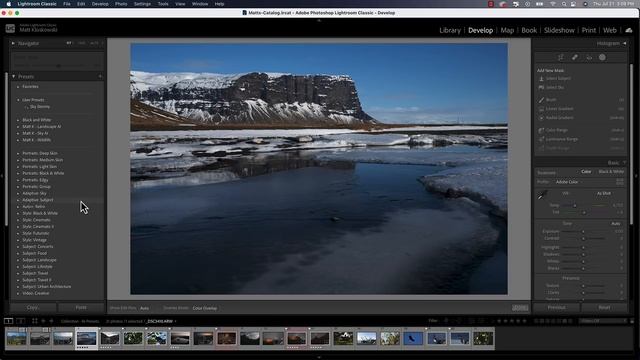Adjust the Exposure slider

[583, 231]
